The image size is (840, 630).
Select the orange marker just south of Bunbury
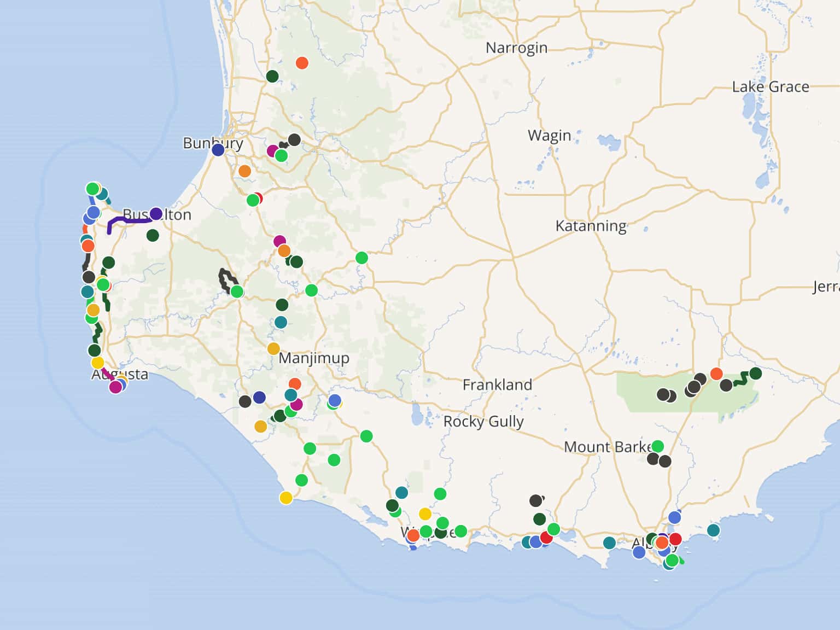pyautogui.click(x=244, y=171)
